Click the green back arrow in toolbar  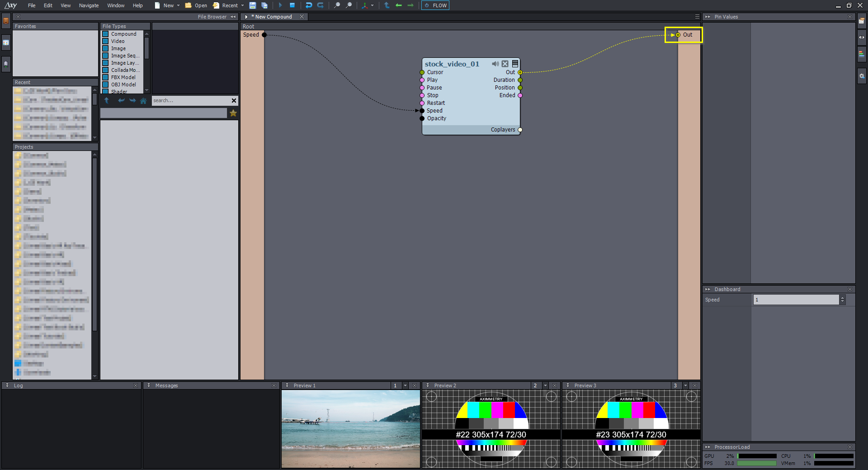click(398, 5)
